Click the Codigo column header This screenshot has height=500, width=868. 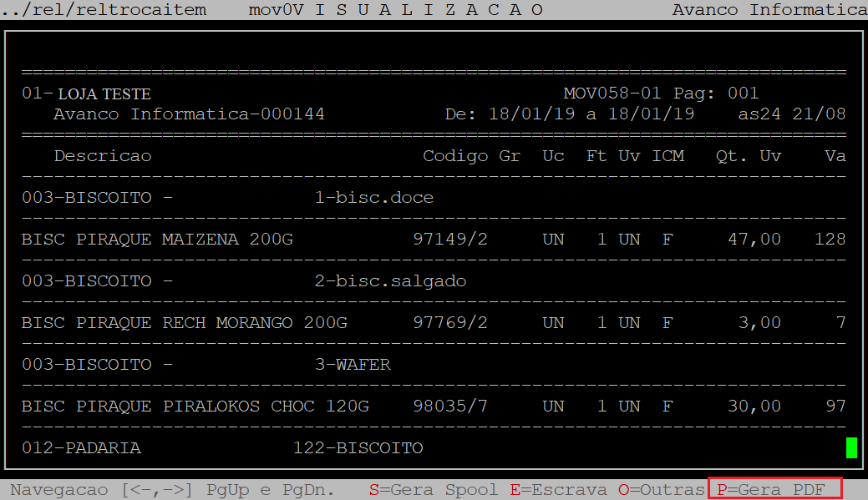[x=455, y=156]
